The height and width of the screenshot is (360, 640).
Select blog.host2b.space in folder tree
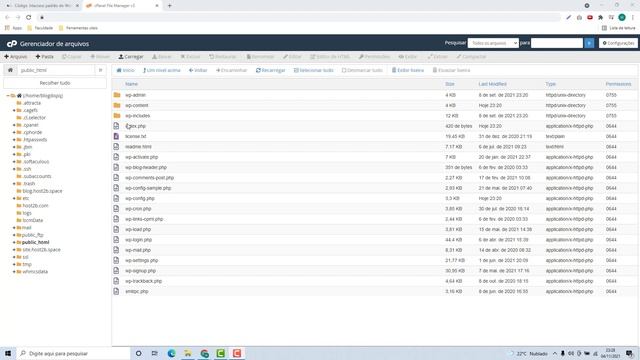42,191
